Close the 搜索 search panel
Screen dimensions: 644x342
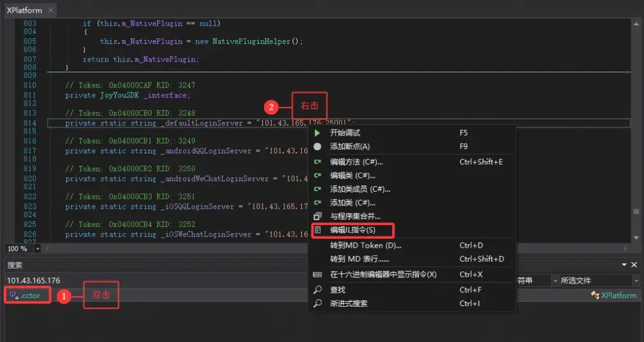(634, 265)
